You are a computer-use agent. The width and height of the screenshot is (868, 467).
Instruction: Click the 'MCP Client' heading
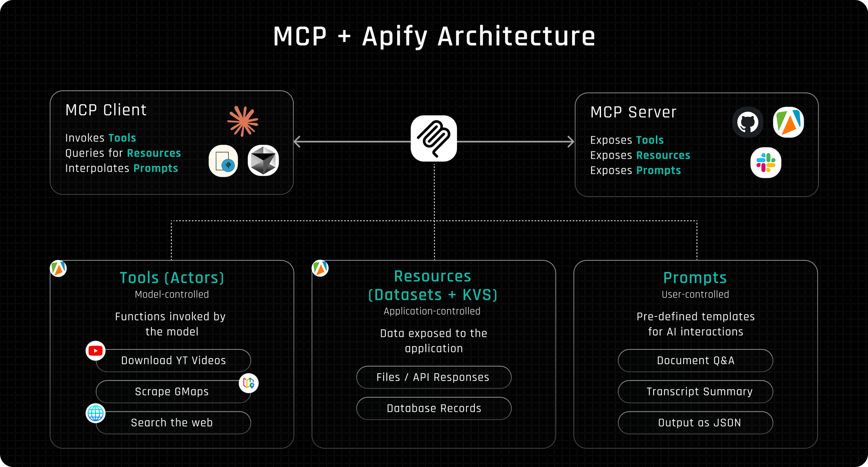pos(106,110)
